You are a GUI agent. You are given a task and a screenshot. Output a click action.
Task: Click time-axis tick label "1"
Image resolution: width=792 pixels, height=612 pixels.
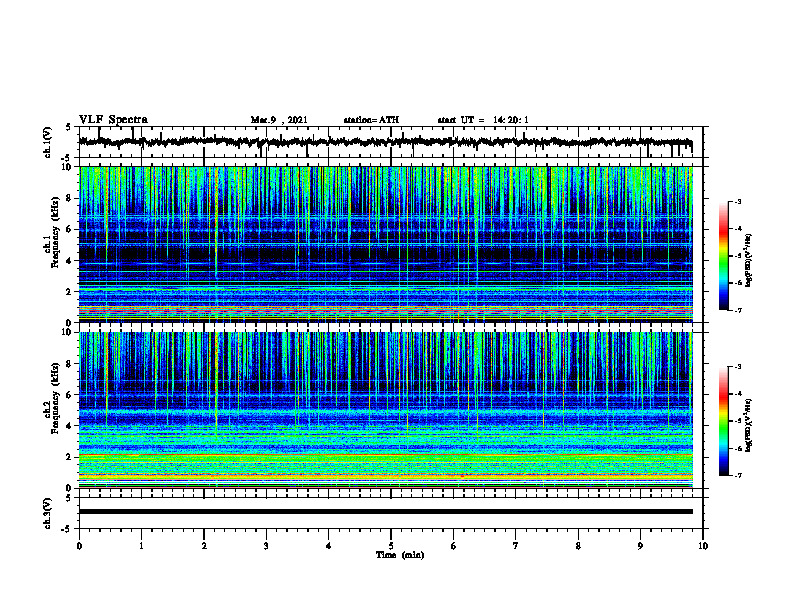coord(141,546)
